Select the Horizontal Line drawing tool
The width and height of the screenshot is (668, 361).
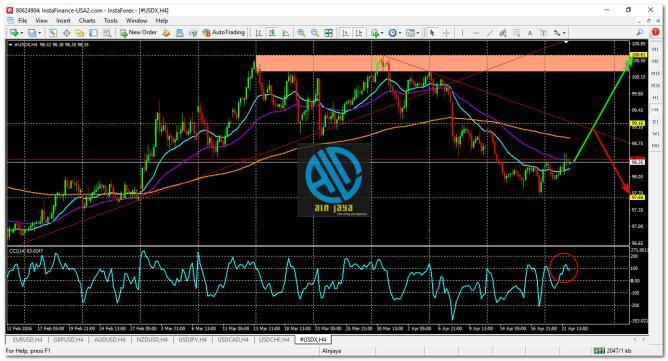pyautogui.click(x=476, y=33)
